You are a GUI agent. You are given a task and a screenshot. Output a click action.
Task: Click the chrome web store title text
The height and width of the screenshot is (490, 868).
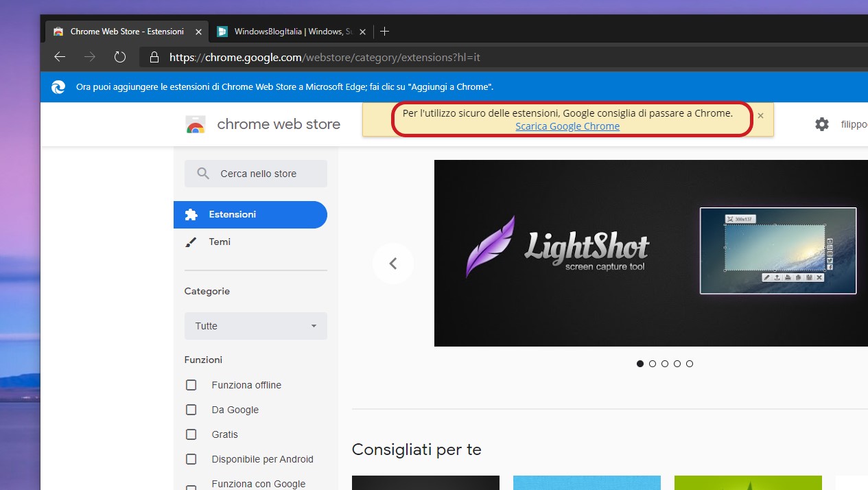tap(279, 124)
